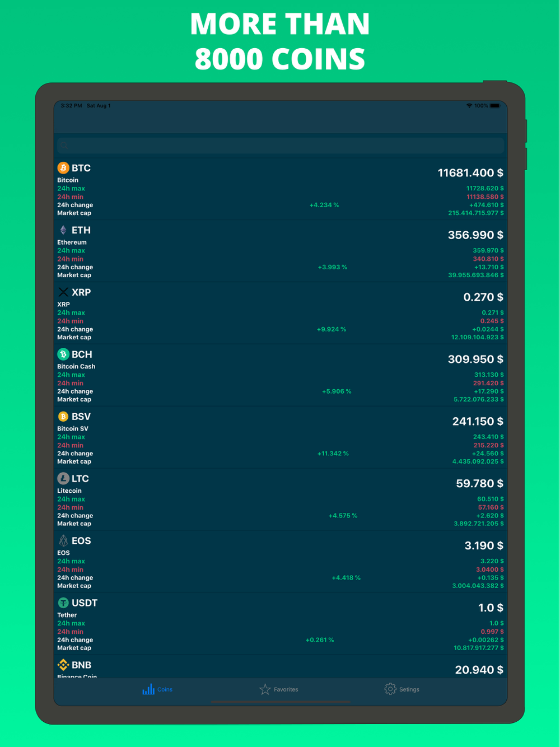This screenshot has height=747, width=560.
Task: Select the BSV ticker label
Action: click(x=81, y=417)
